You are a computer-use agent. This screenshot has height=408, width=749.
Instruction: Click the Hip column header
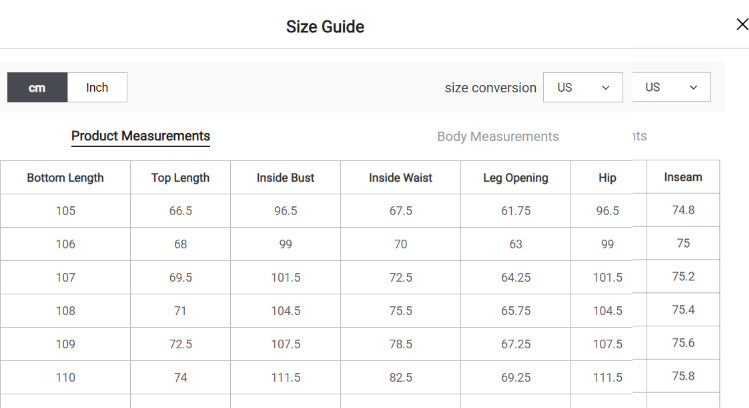point(607,178)
